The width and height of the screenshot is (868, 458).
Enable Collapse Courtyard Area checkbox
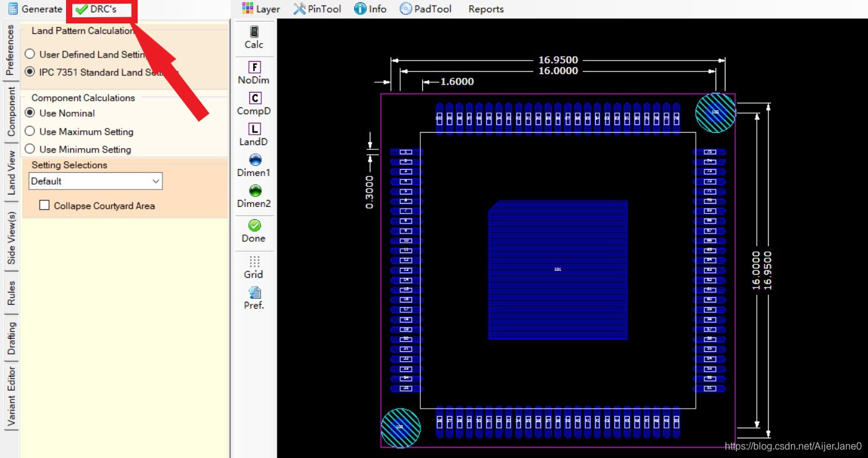[44, 206]
